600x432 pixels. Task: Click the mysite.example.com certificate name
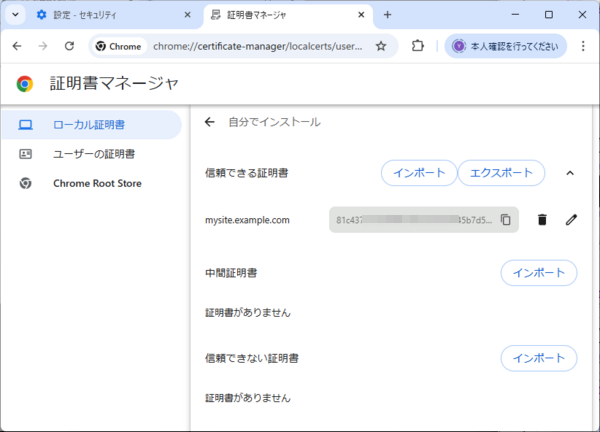click(247, 220)
